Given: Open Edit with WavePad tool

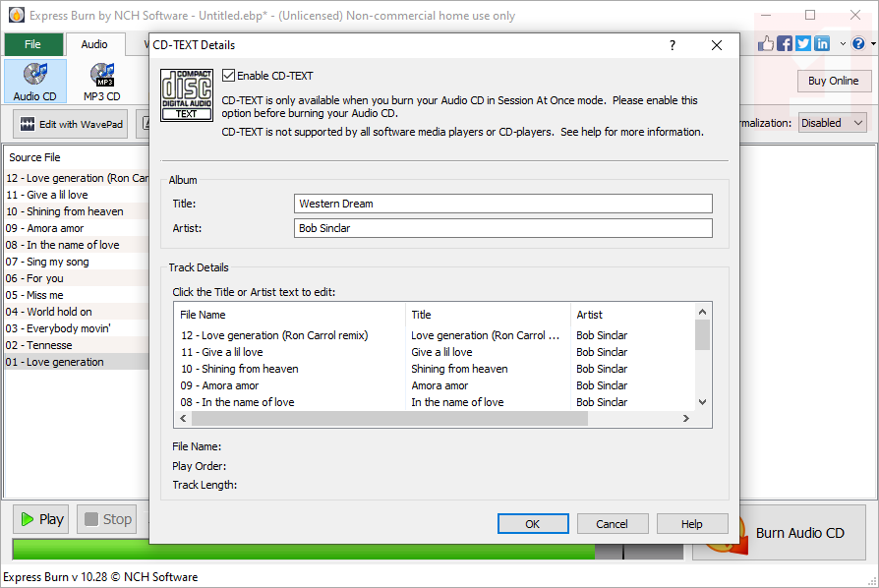Looking at the screenshot, I should coord(71,124).
